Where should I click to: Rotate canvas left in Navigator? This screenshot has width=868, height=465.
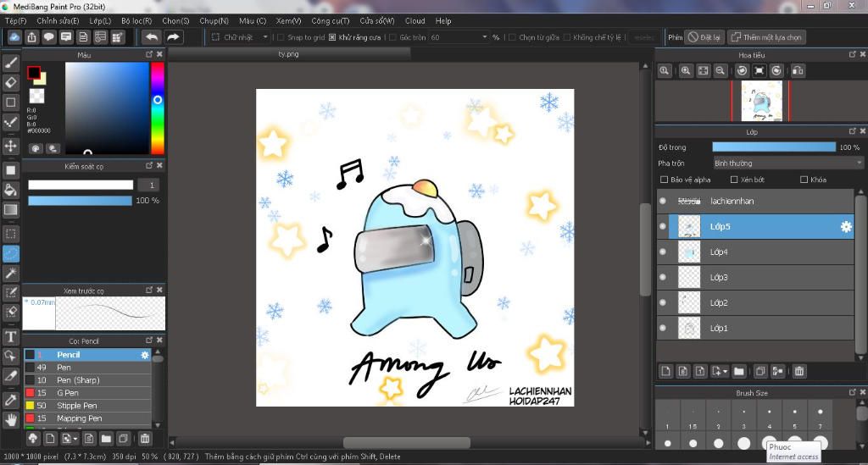[743, 71]
